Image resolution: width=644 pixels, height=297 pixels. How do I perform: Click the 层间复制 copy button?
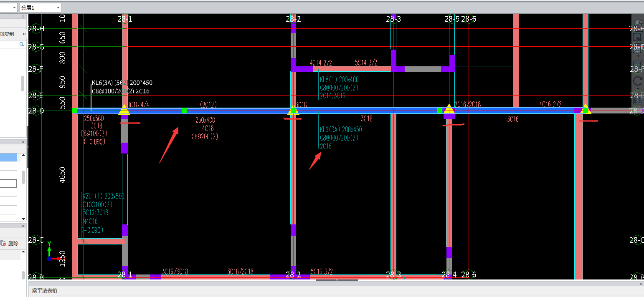pos(7,34)
